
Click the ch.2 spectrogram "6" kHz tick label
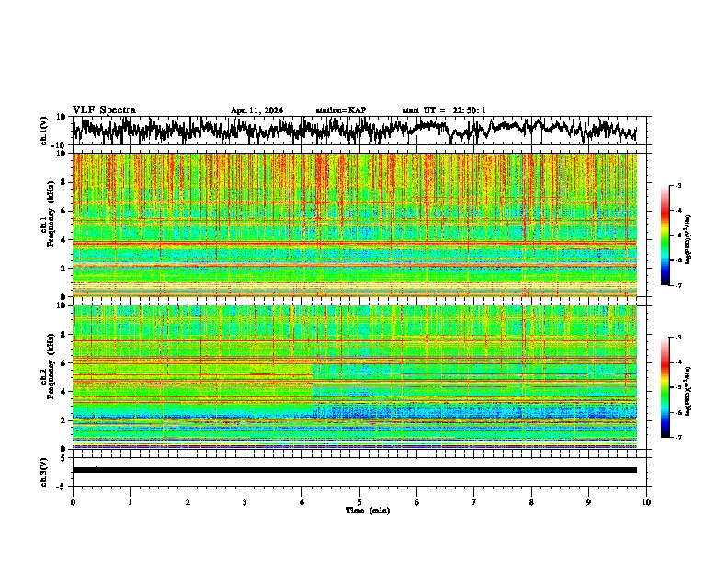coord(64,363)
